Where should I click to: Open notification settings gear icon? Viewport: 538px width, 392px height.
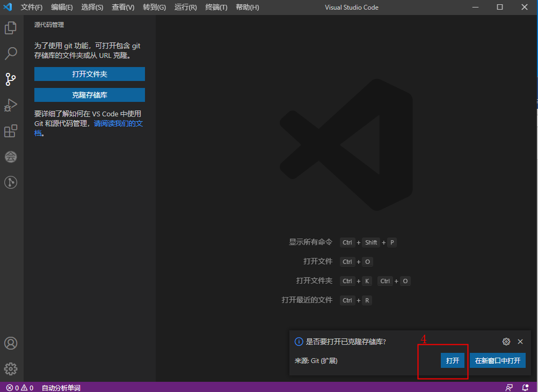click(x=506, y=342)
